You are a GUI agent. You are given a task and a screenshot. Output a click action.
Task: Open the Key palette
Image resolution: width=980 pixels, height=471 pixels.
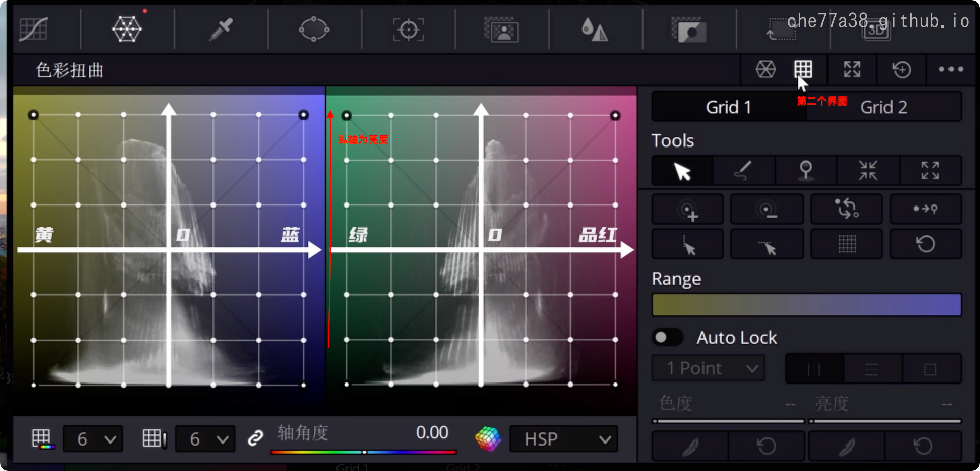688,30
